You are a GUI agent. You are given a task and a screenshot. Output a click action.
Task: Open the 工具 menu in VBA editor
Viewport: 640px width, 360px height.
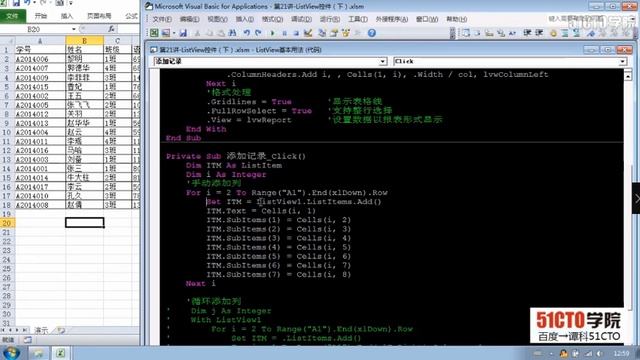point(358,19)
